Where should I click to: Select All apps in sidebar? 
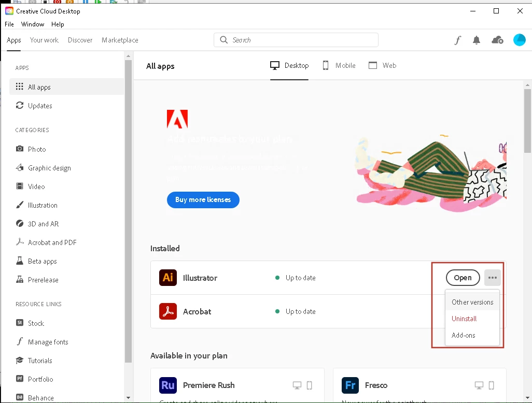(x=66, y=87)
